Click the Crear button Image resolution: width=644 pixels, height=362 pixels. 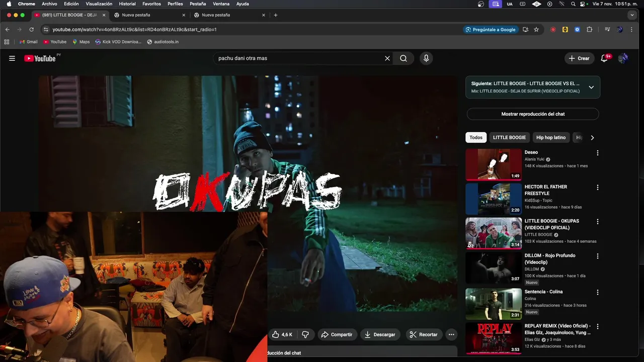[579, 58]
